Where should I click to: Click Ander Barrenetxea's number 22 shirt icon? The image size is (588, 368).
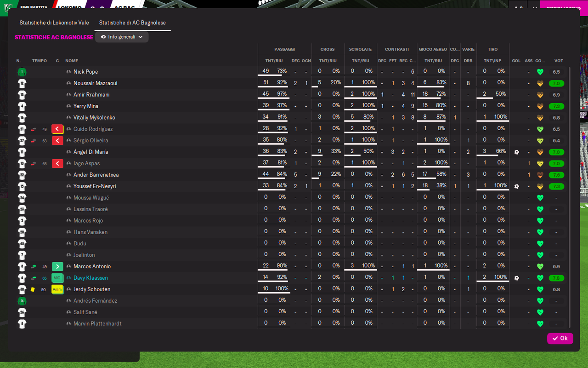click(22, 175)
